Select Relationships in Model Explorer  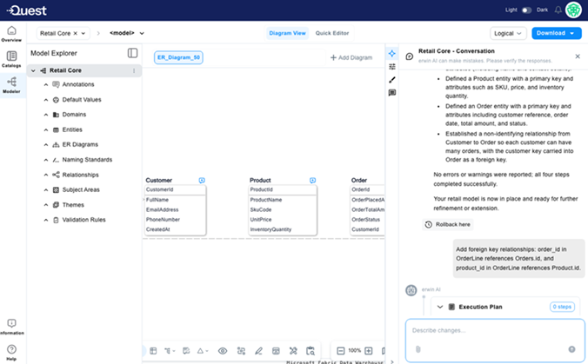coord(80,175)
